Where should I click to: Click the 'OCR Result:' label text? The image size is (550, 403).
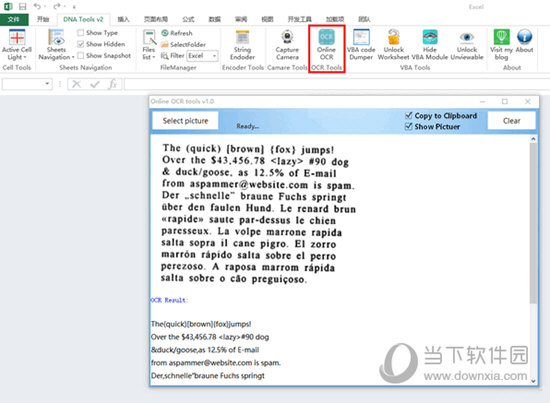click(169, 300)
